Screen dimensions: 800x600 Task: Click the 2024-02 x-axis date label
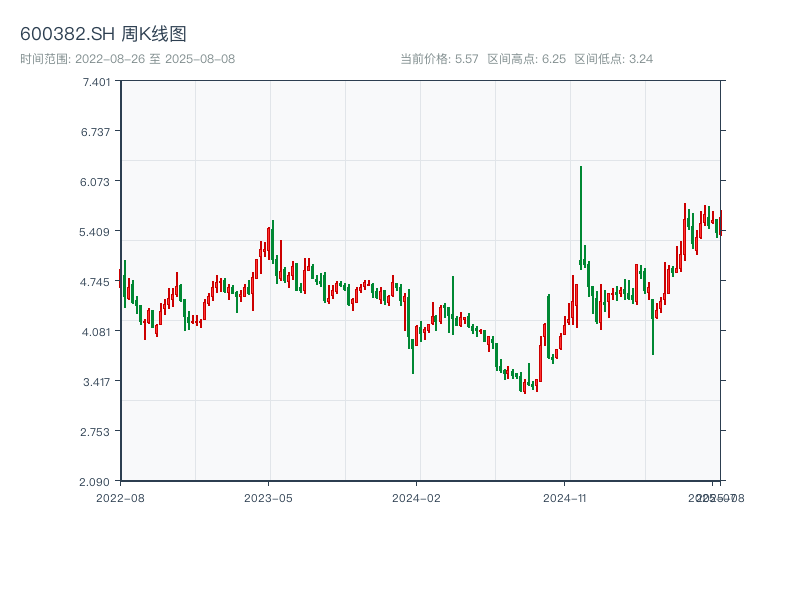coord(417,497)
